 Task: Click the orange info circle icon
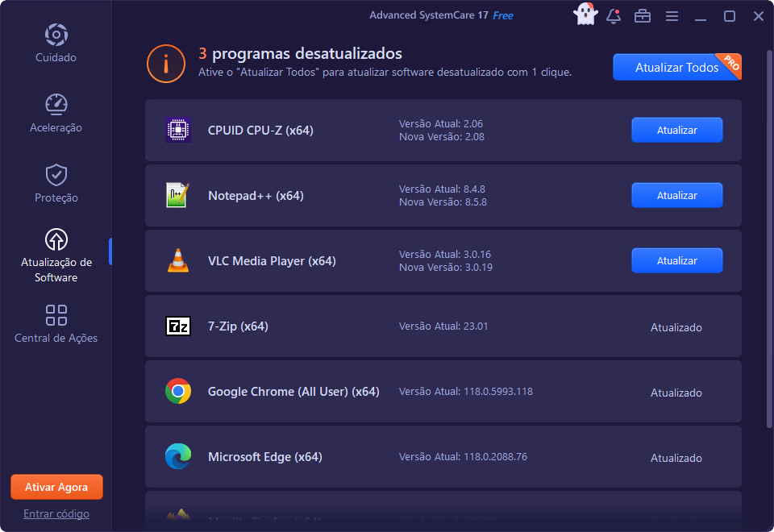point(166,64)
